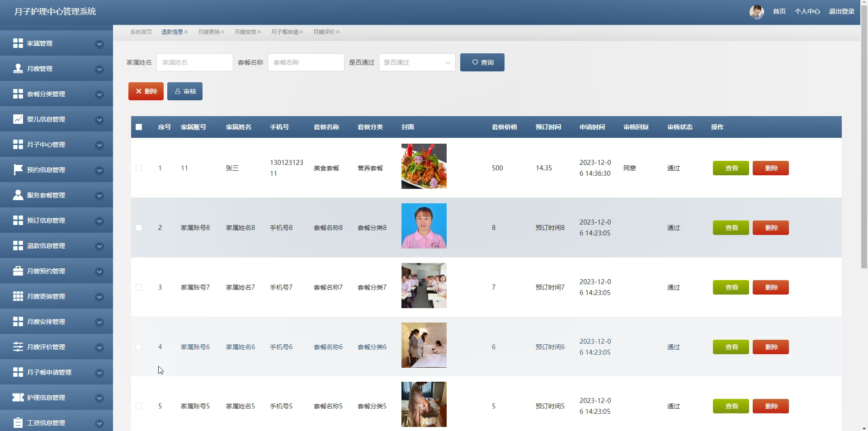Expand 预约信息管理 menu chevron

click(99, 170)
